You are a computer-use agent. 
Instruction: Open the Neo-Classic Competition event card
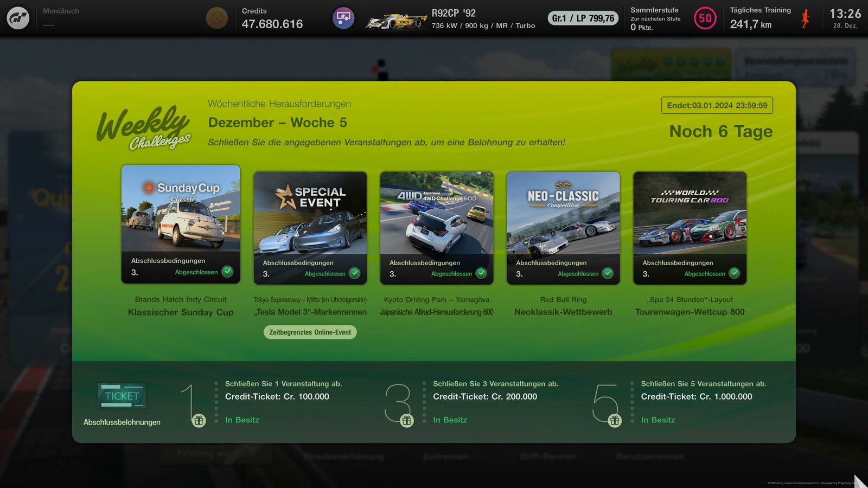[x=563, y=228]
